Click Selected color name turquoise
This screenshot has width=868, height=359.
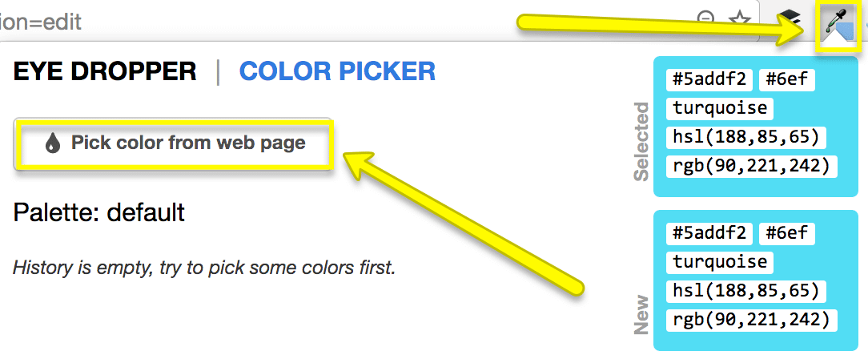(x=719, y=108)
